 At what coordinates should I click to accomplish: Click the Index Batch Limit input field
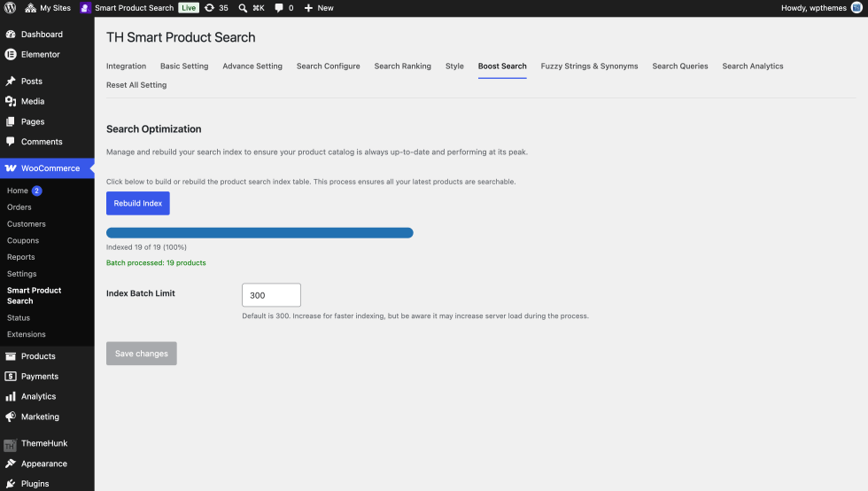pos(271,295)
